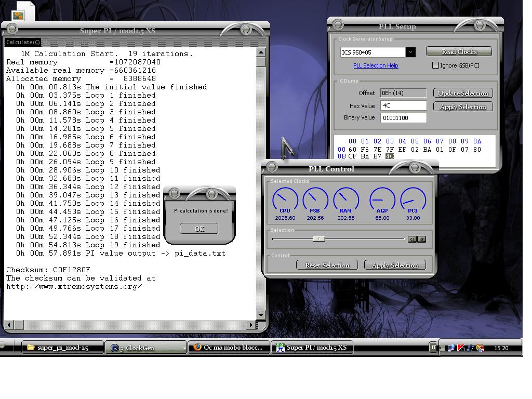Click Reset Selection in PLL Control
Image resolution: width=532 pixels, height=399 pixels.
[327, 265]
